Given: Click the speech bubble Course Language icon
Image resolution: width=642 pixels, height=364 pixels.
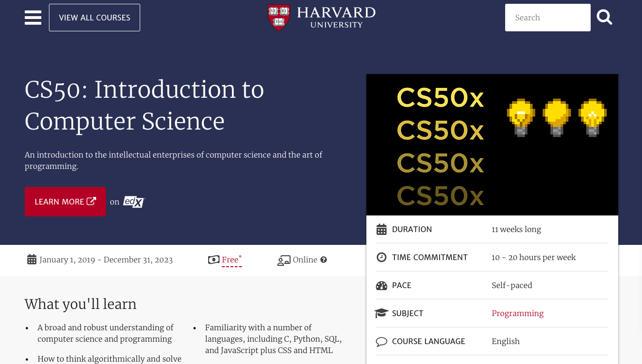Looking at the screenshot, I should pos(382,341).
